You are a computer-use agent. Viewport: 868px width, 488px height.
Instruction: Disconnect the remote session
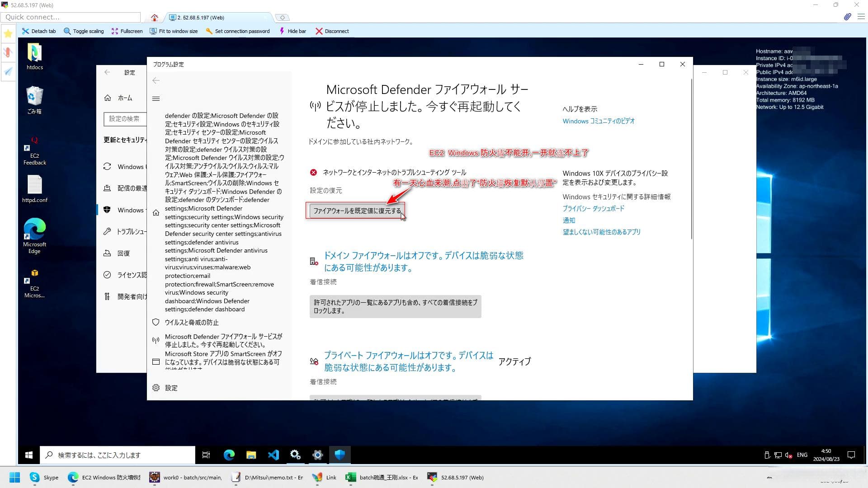332,31
